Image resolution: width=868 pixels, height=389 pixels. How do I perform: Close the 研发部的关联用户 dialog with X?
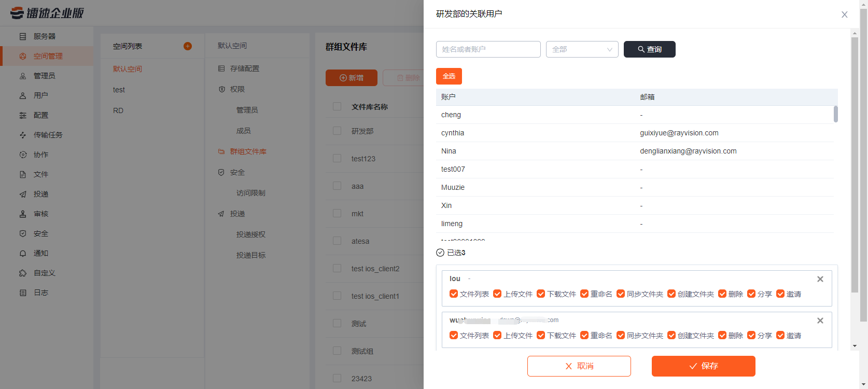coord(845,15)
